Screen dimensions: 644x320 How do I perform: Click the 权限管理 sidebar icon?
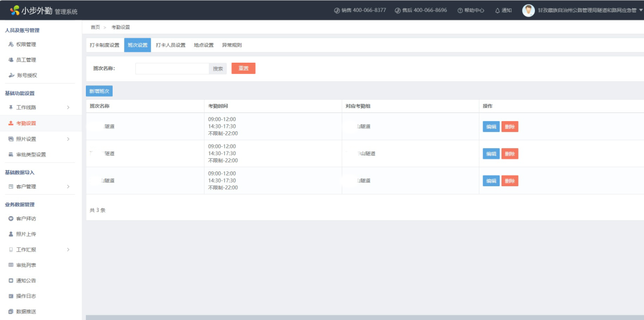(x=11, y=44)
